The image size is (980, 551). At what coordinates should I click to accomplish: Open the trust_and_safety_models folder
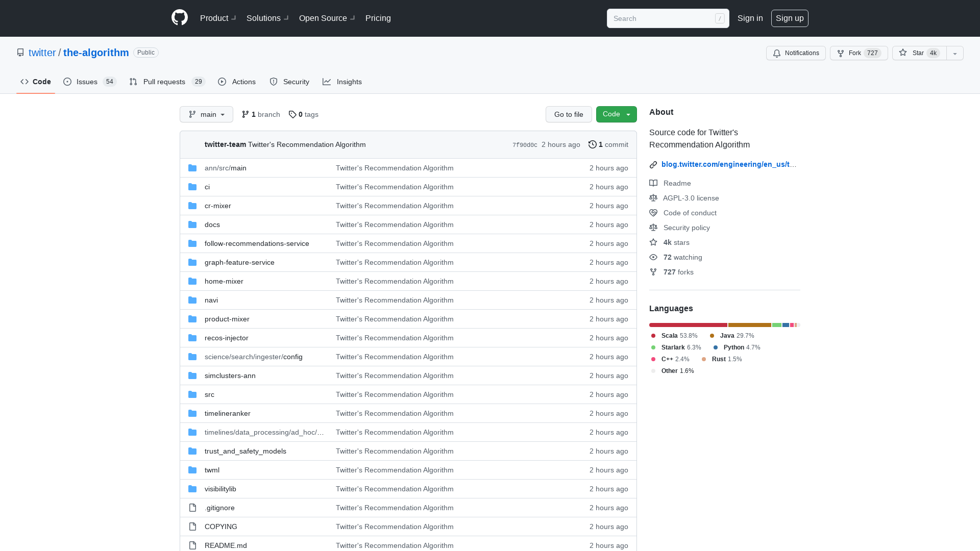click(x=246, y=451)
